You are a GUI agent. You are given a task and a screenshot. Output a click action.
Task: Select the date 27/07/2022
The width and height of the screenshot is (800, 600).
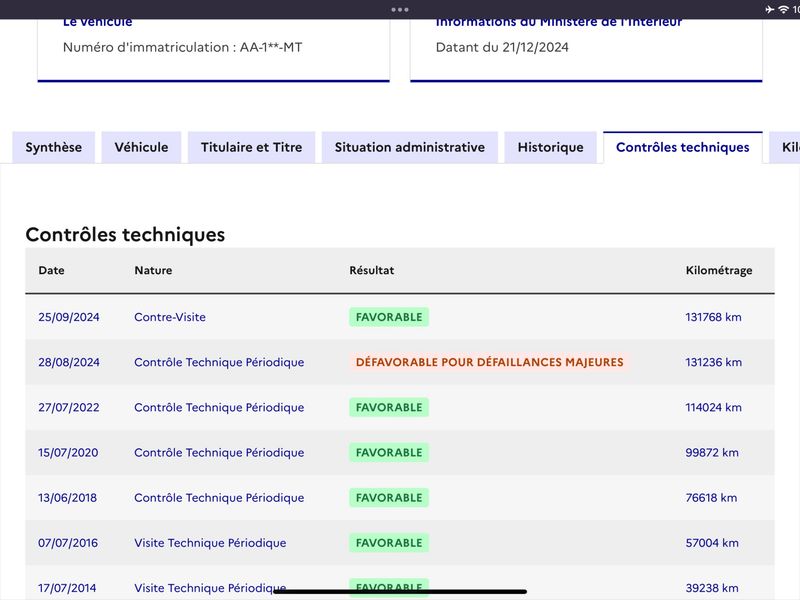coord(69,407)
